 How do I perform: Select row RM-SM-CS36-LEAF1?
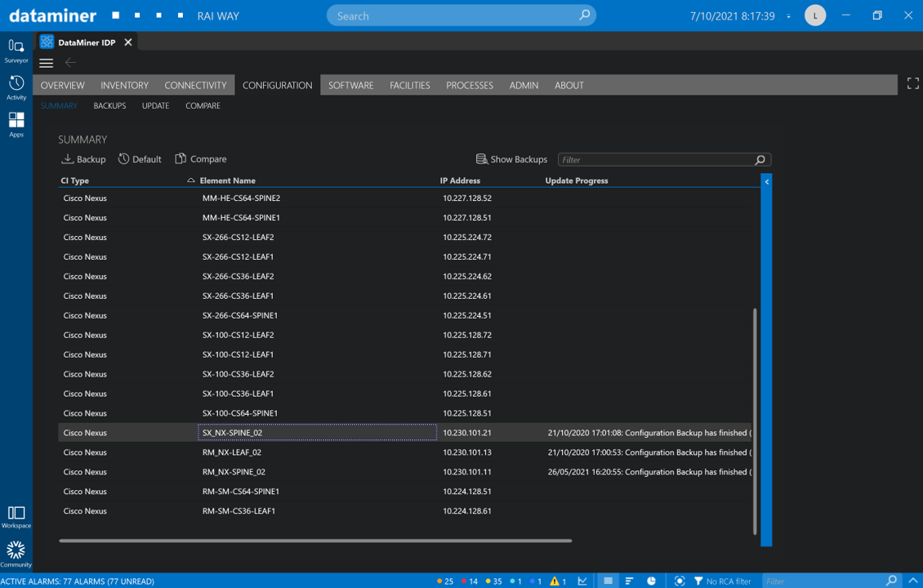click(405, 511)
